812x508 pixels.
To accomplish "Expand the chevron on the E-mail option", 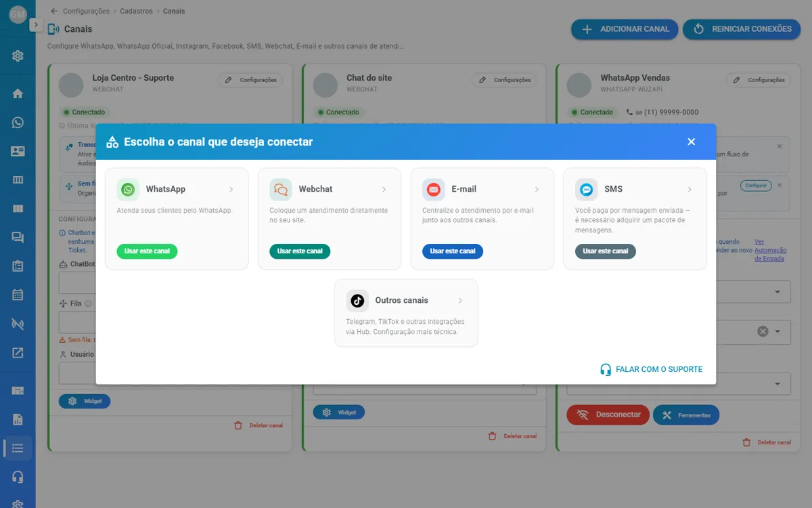I will point(537,190).
